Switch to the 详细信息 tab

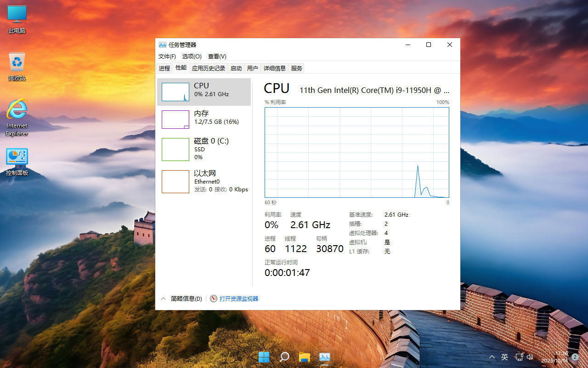pos(275,68)
